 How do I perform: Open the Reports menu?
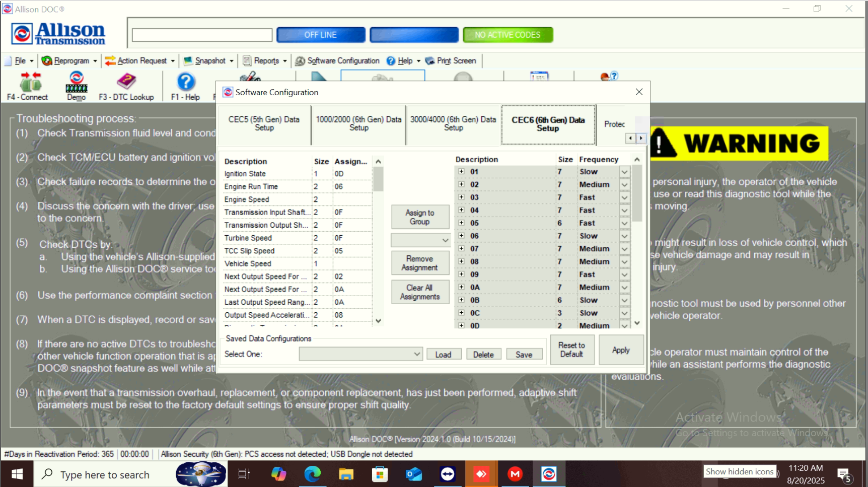coord(265,61)
